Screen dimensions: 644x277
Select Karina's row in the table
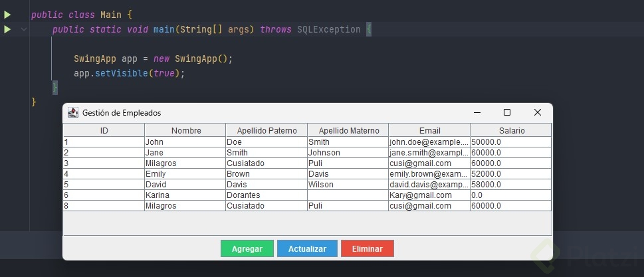185,195
